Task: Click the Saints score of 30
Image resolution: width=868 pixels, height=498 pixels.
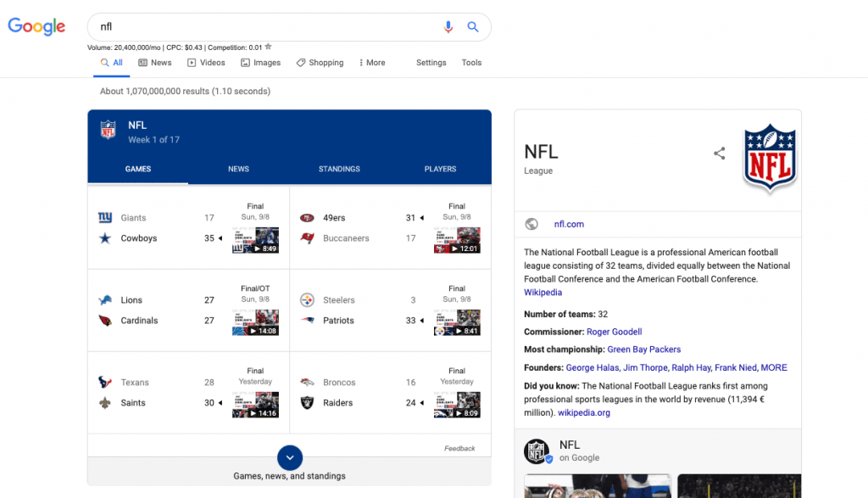Action: pos(209,403)
